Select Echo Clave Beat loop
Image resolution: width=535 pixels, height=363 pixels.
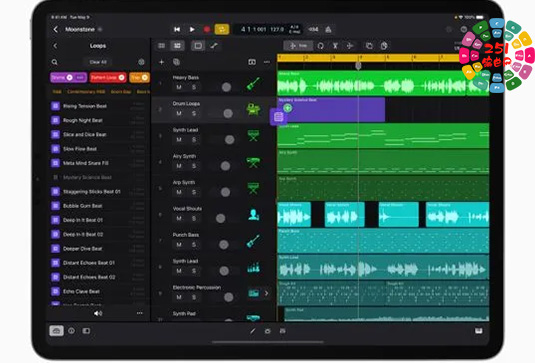pyautogui.click(x=98, y=291)
